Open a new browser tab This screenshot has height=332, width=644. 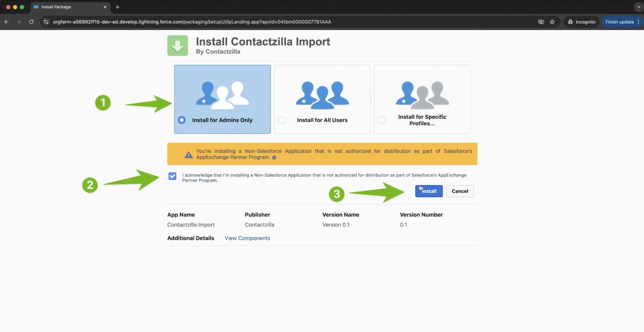click(117, 7)
